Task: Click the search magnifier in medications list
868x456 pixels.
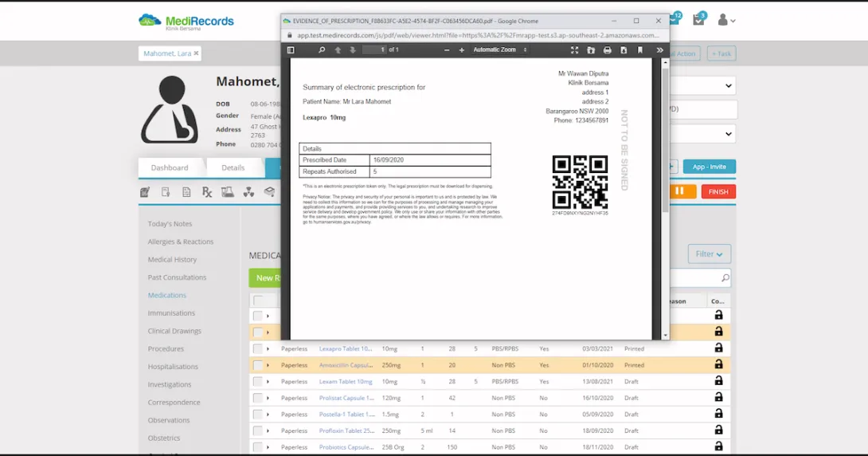Action: [x=725, y=278]
